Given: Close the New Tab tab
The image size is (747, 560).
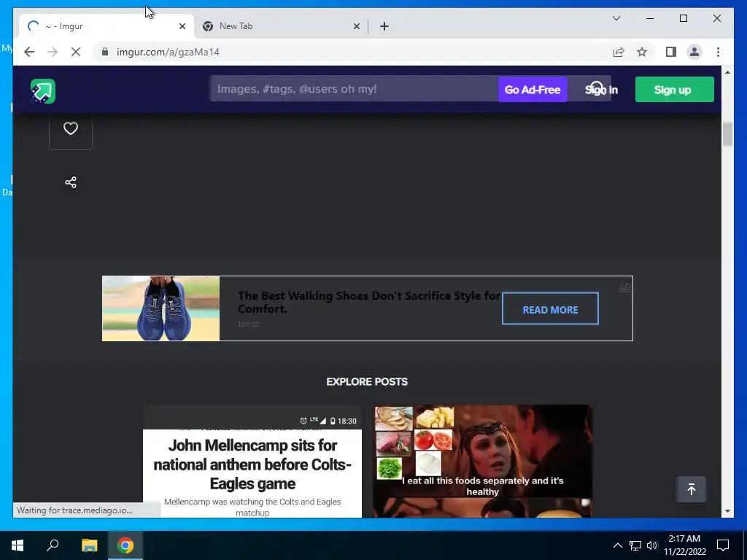Looking at the screenshot, I should tap(356, 26).
